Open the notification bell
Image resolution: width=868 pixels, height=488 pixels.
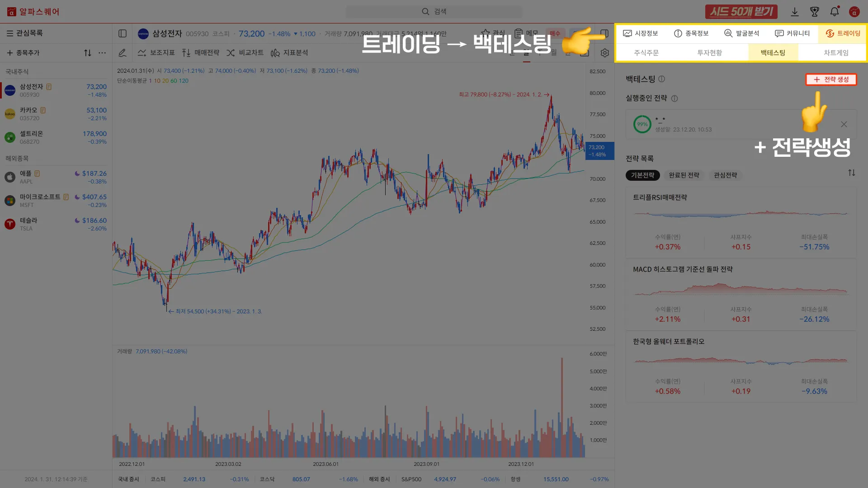pyautogui.click(x=834, y=12)
